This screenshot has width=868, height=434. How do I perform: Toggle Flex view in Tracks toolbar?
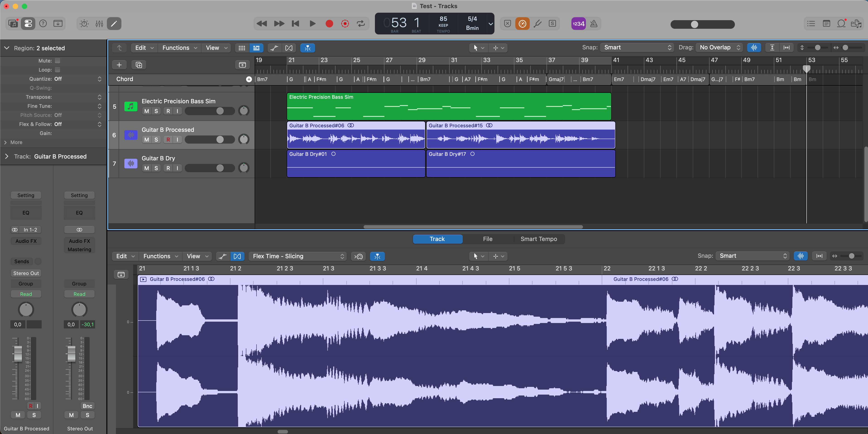point(289,48)
